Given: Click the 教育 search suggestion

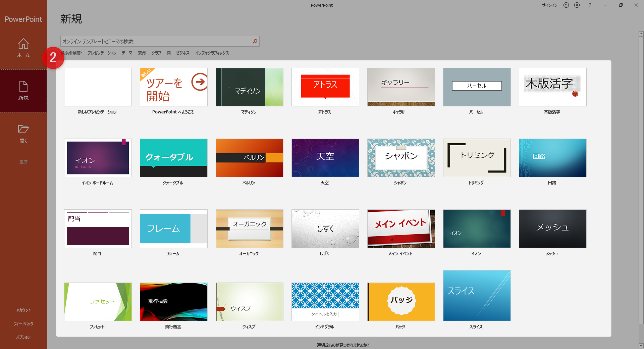Looking at the screenshot, I should click(142, 53).
